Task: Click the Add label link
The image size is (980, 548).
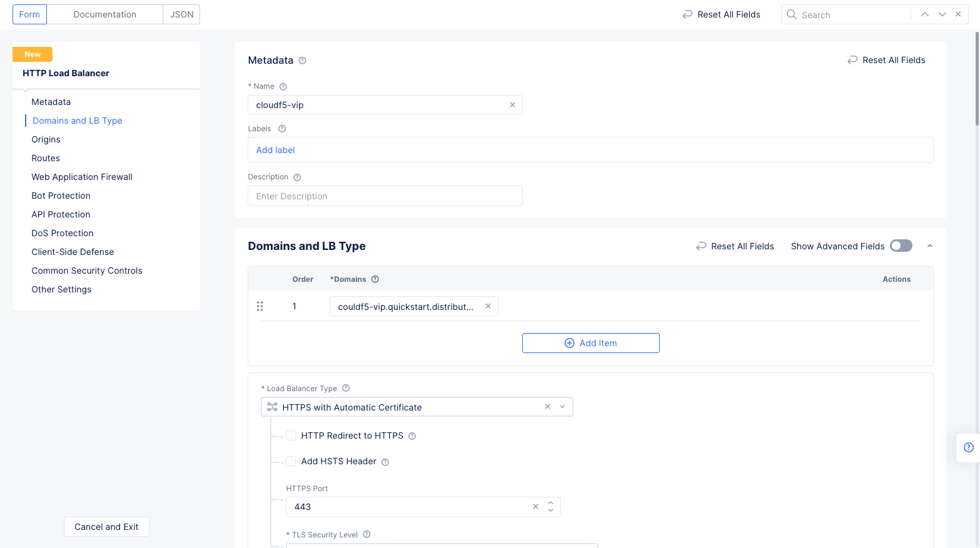Action: (x=275, y=150)
